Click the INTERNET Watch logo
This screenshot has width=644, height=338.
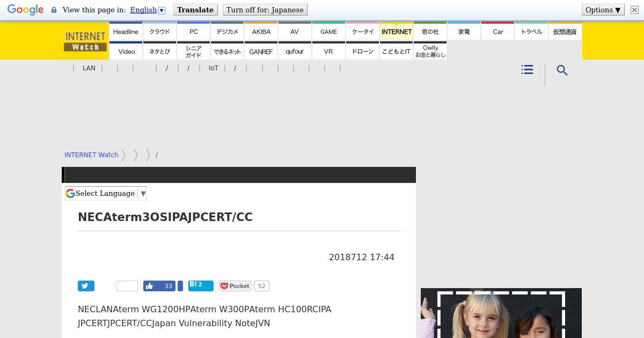pos(85,41)
